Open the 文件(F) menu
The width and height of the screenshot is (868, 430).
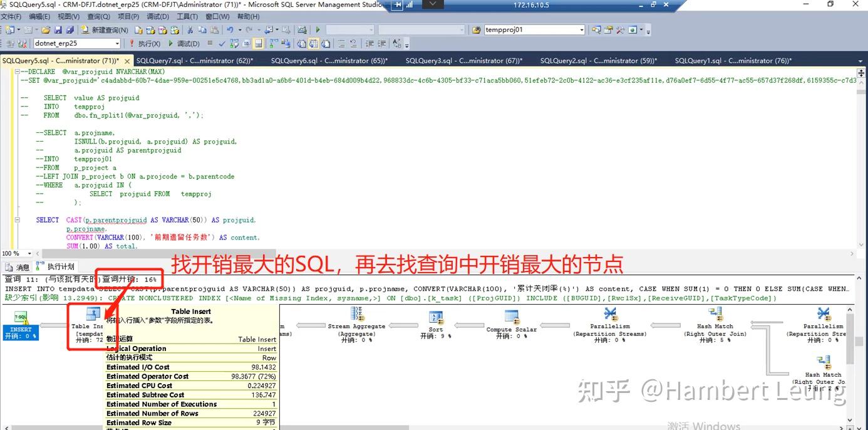click(x=12, y=16)
